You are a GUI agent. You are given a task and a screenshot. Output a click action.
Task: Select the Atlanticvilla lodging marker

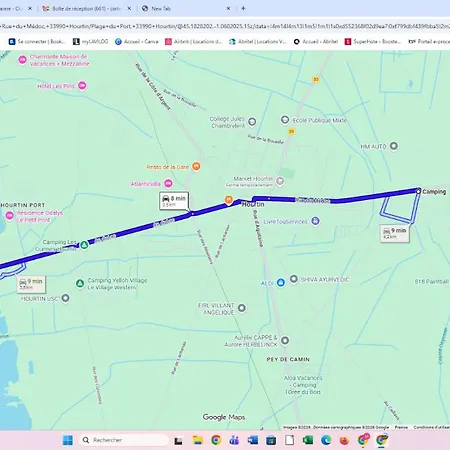(169, 183)
